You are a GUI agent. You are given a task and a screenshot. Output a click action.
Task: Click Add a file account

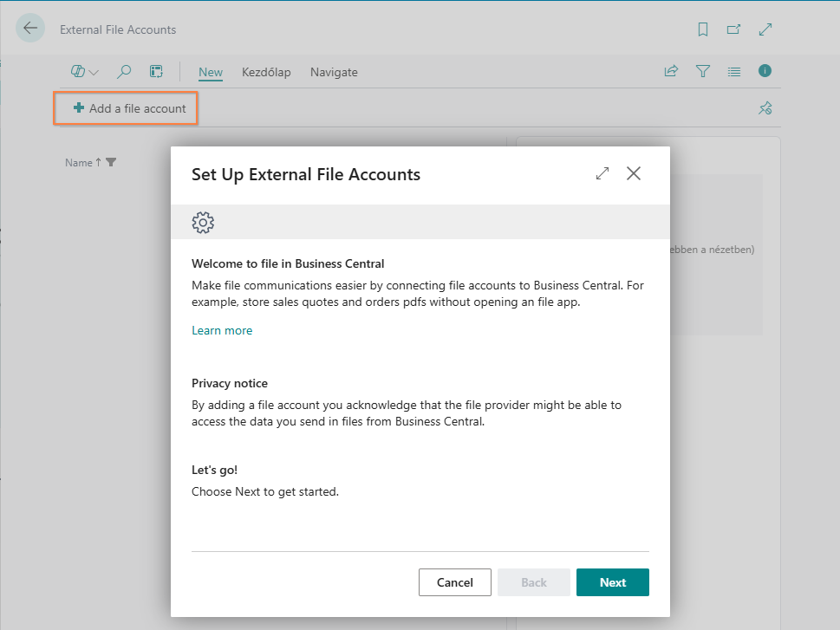(x=128, y=108)
